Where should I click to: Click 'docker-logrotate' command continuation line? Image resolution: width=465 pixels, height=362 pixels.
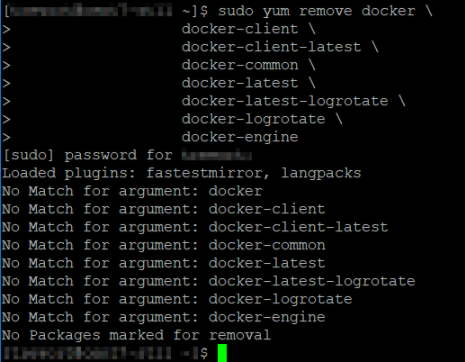point(253,119)
